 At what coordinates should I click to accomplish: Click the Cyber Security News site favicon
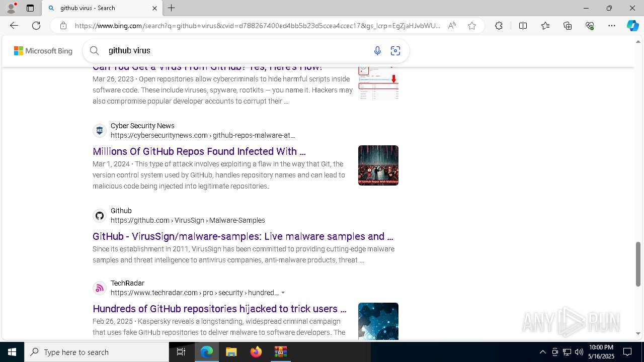point(100,131)
